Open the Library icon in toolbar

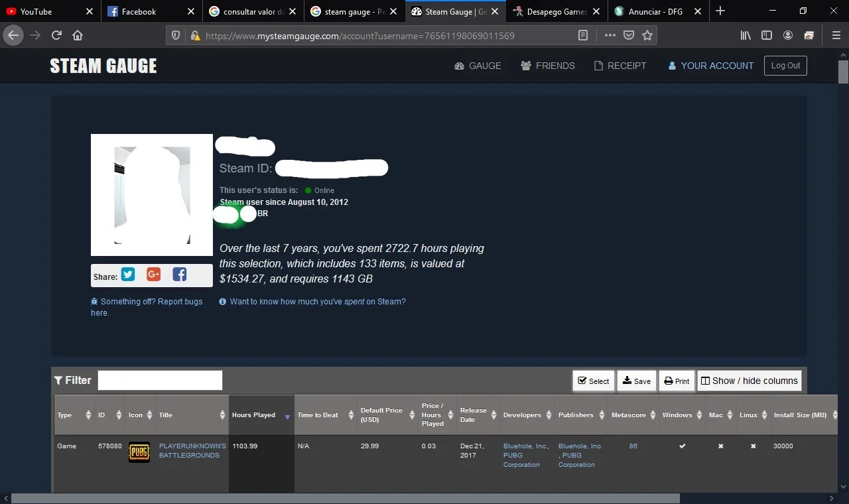click(746, 35)
